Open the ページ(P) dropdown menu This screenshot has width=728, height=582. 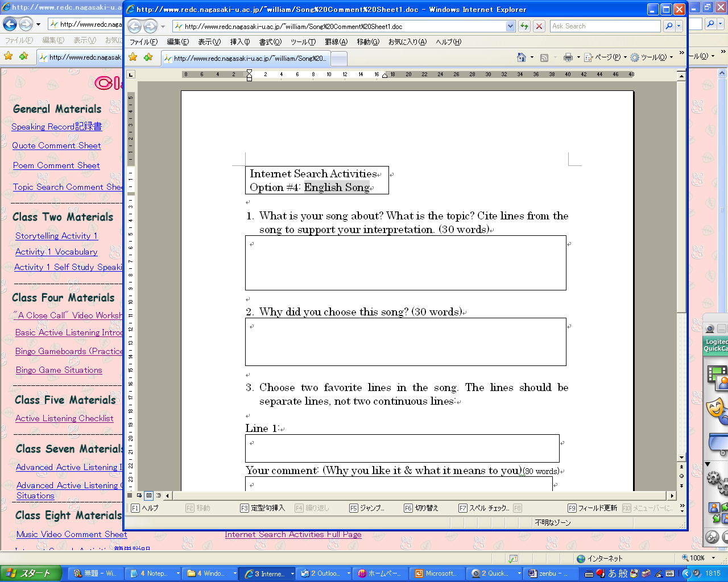coord(607,57)
